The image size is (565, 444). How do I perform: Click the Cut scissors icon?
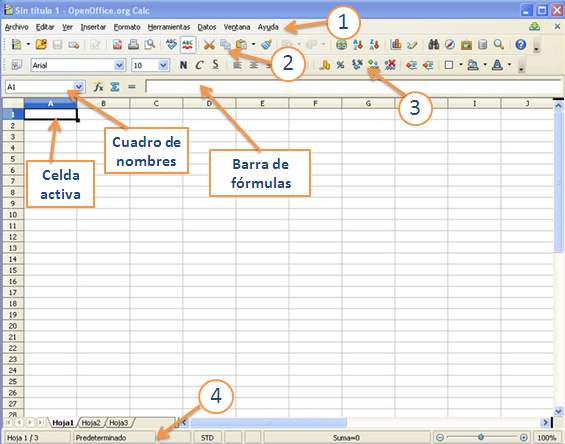209,44
